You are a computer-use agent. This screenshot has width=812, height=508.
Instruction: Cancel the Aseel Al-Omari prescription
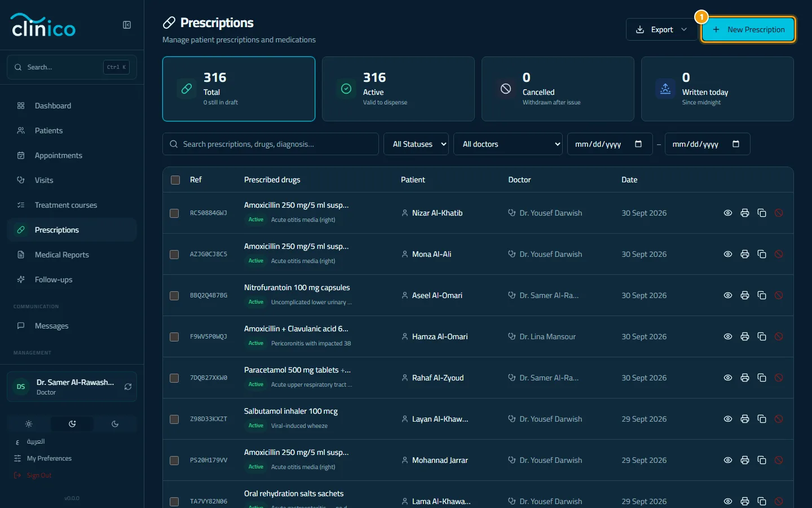779,295
